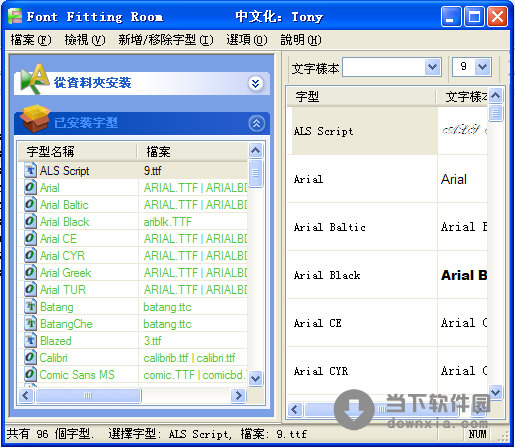
Task: Open the 選項(O) menu
Action: click(x=247, y=40)
